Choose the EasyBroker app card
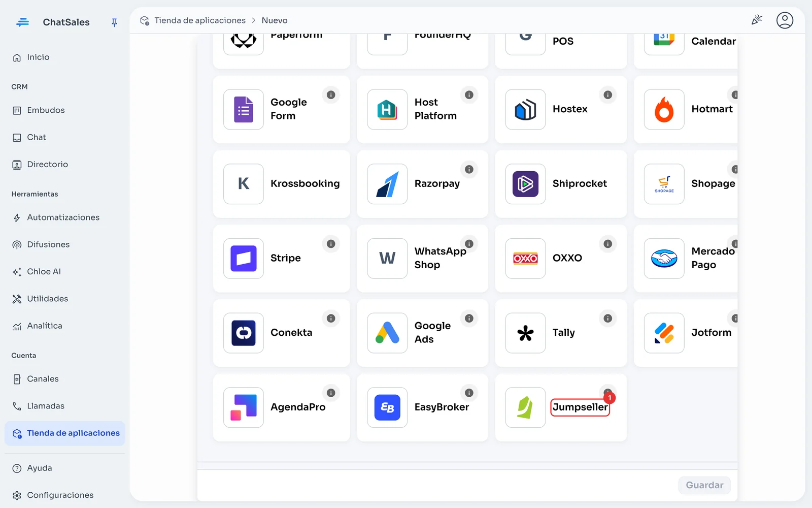 422,407
